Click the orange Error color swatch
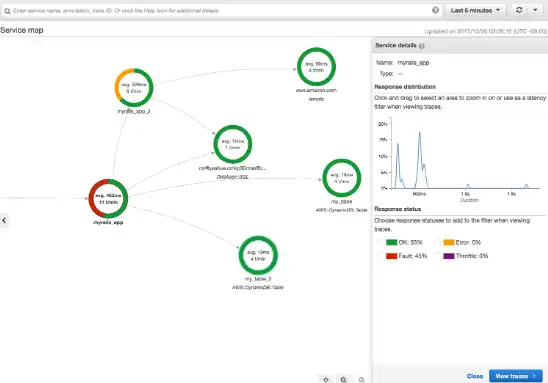 coord(449,242)
